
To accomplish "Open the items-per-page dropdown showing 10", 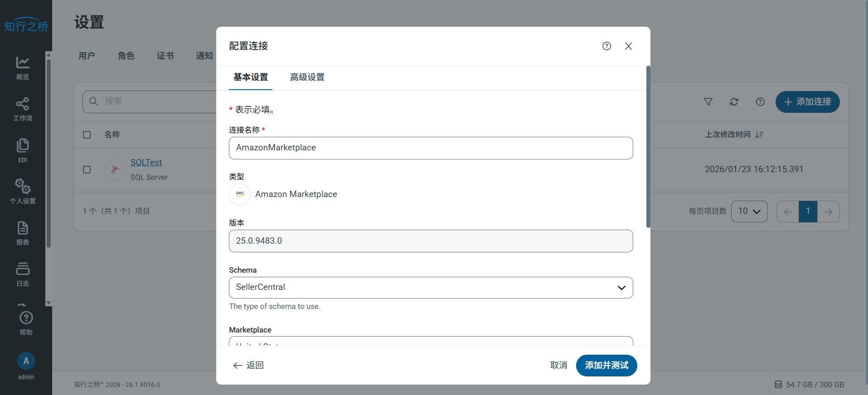I will [749, 212].
